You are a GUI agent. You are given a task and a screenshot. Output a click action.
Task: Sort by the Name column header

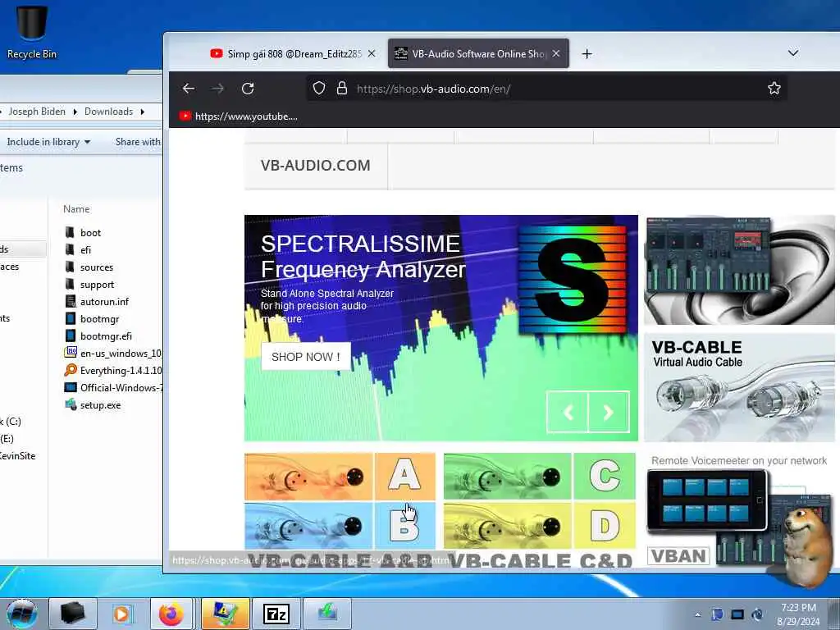[76, 209]
